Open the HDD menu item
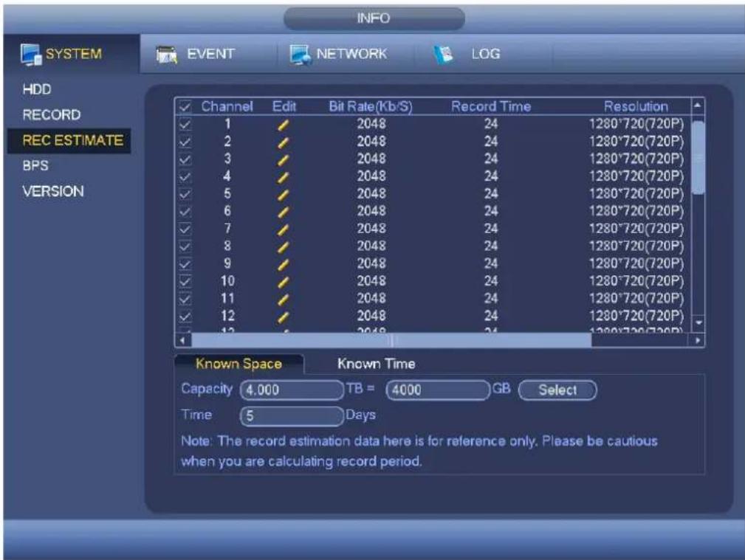This screenshot has width=745, height=560. click(37, 89)
